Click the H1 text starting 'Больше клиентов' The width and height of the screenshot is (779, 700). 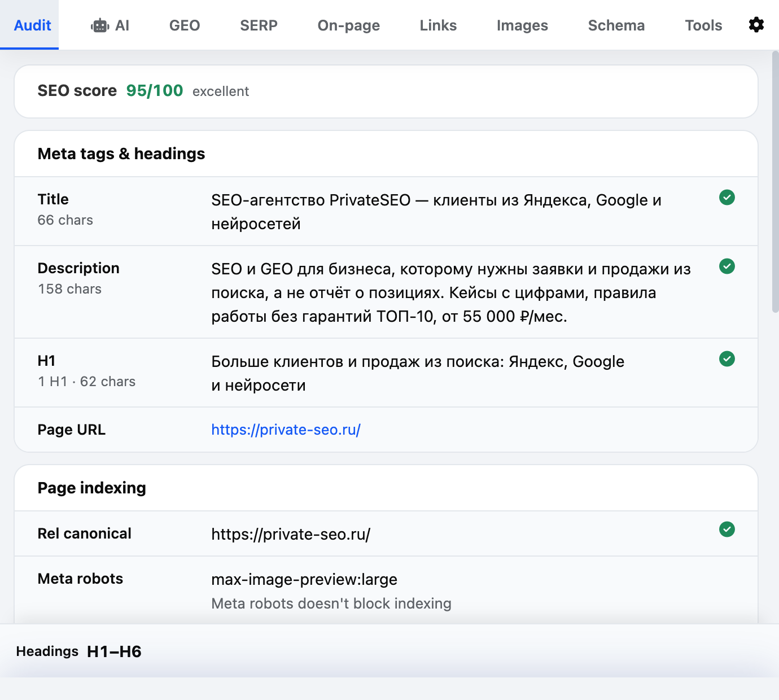418,373
